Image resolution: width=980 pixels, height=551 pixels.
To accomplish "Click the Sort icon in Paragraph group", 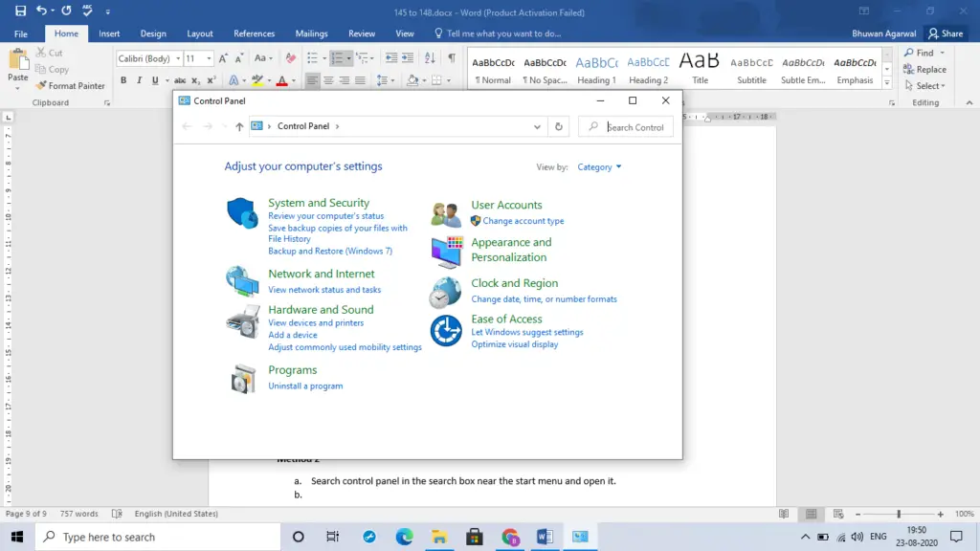I will [430, 58].
